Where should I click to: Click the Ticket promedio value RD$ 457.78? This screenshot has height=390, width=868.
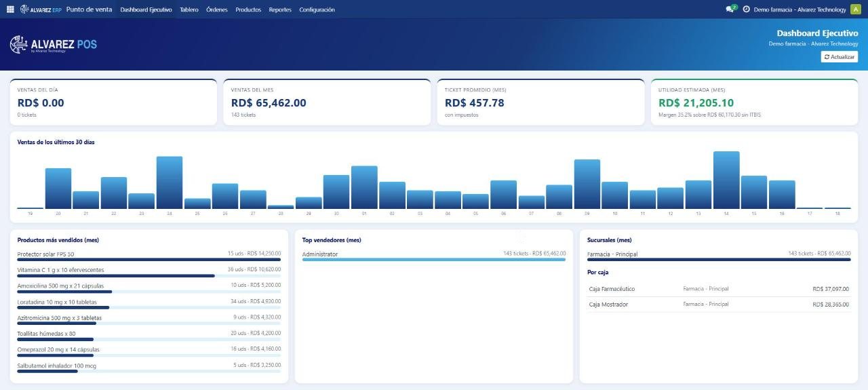475,103
